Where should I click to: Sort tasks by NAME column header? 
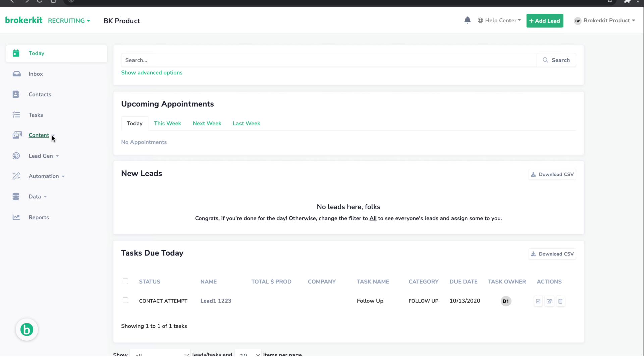209,282
